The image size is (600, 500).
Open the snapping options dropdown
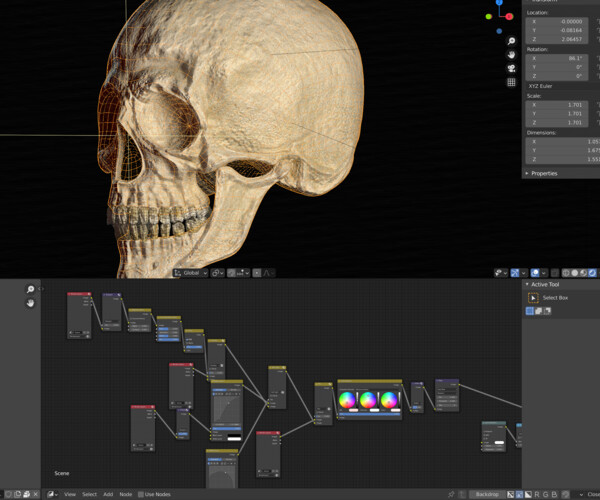(243, 273)
